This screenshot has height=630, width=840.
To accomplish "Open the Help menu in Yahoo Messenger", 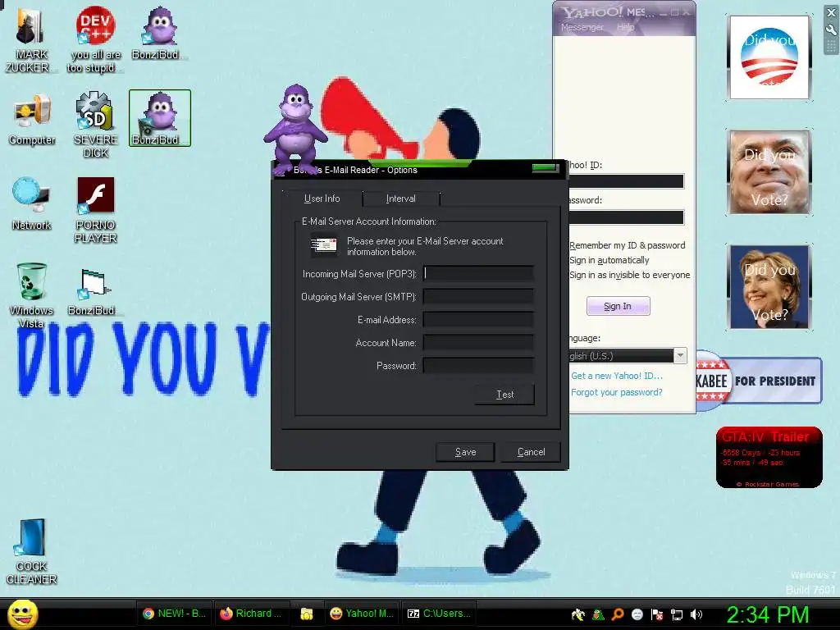I will click(x=625, y=27).
